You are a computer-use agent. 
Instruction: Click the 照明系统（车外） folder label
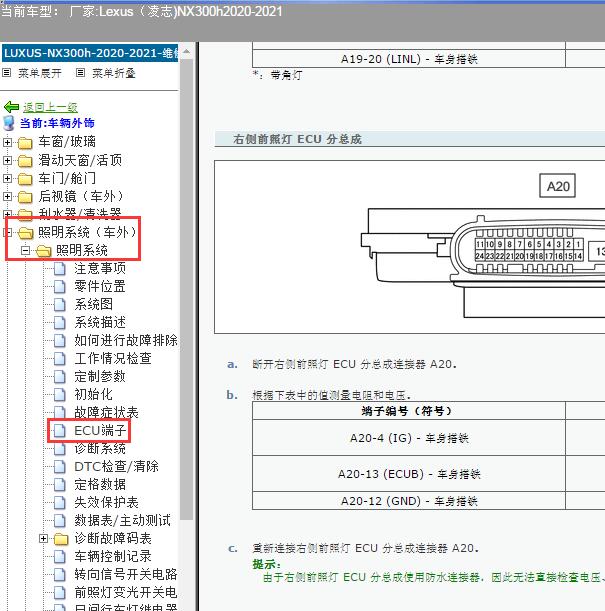(87, 233)
